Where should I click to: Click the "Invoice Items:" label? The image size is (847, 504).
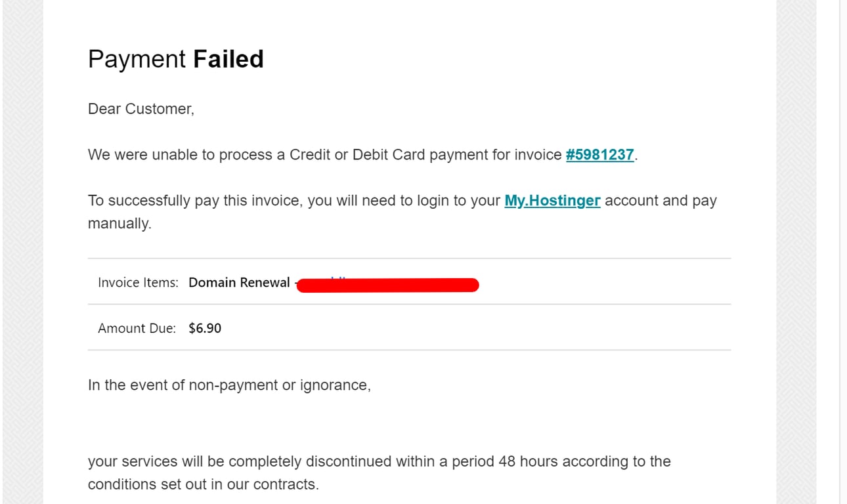138,283
